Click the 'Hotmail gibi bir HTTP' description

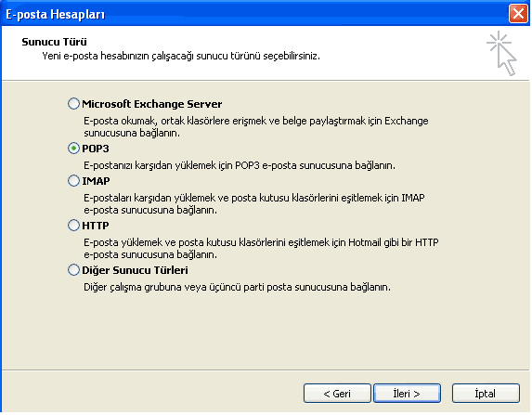point(261,249)
